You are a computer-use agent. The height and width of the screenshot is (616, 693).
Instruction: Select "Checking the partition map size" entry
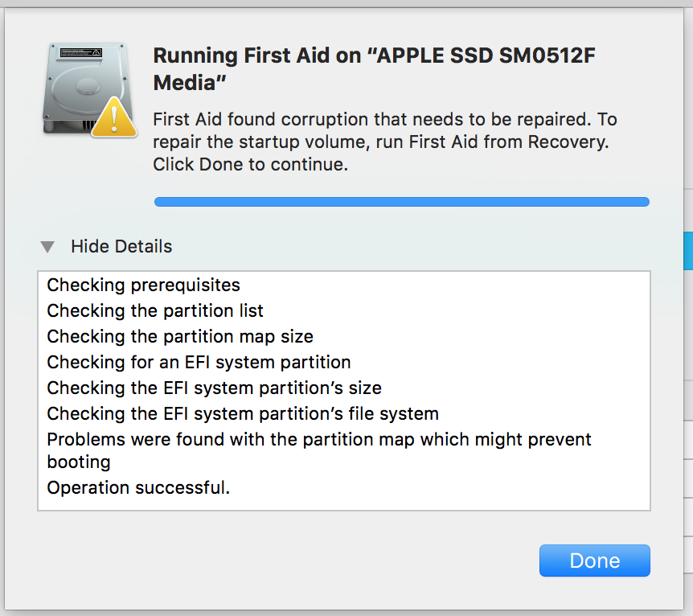click(x=180, y=336)
